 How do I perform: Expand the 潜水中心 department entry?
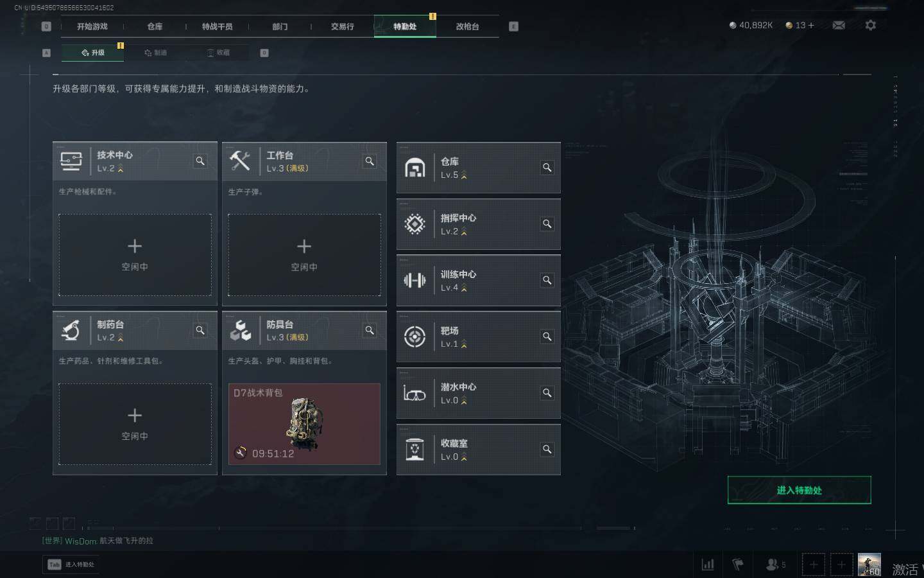(x=479, y=393)
